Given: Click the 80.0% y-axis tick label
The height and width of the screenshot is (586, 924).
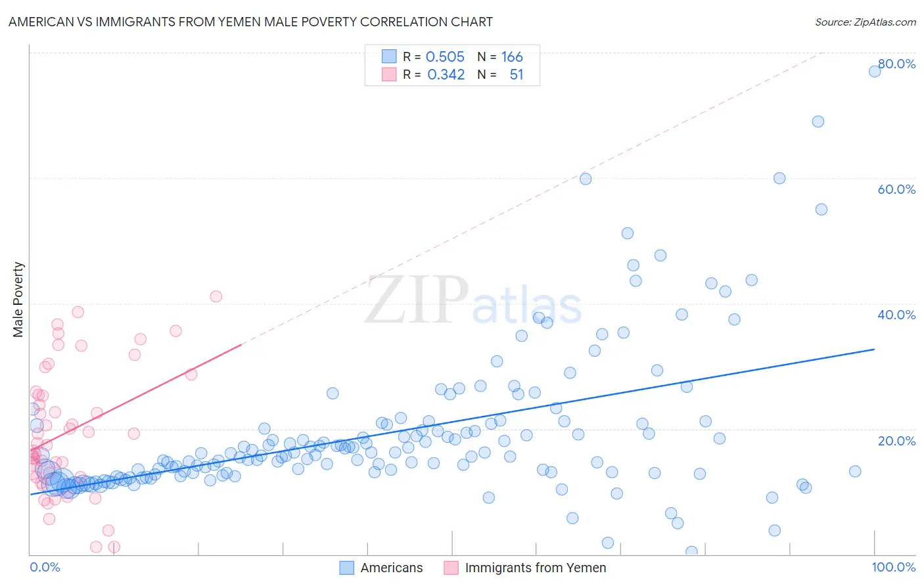Looking at the screenshot, I should 896,64.
